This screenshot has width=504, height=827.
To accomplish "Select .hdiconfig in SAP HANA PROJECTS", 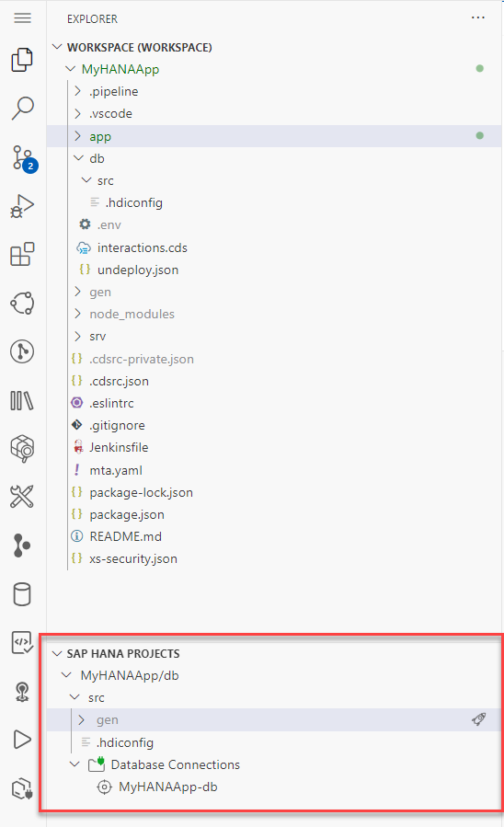I will point(125,742).
